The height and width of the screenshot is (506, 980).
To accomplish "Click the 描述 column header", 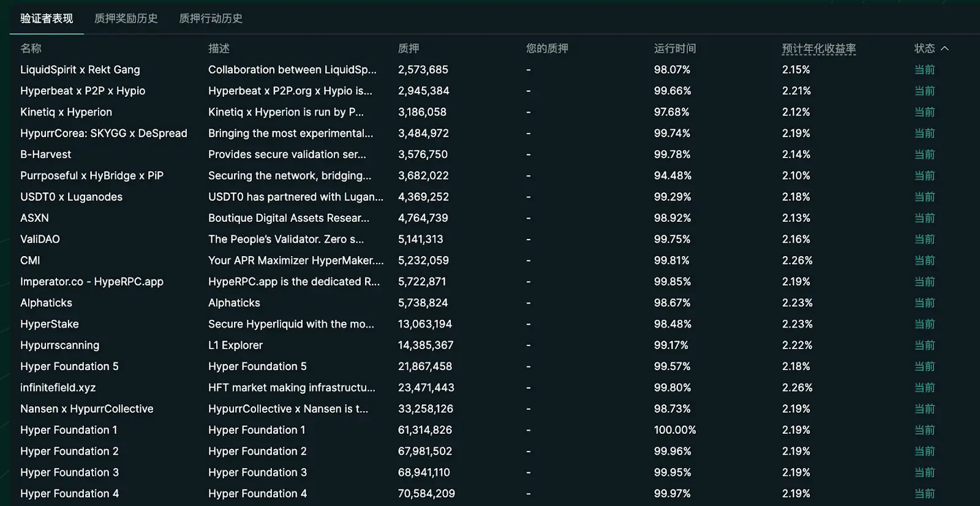I will pyautogui.click(x=219, y=48).
